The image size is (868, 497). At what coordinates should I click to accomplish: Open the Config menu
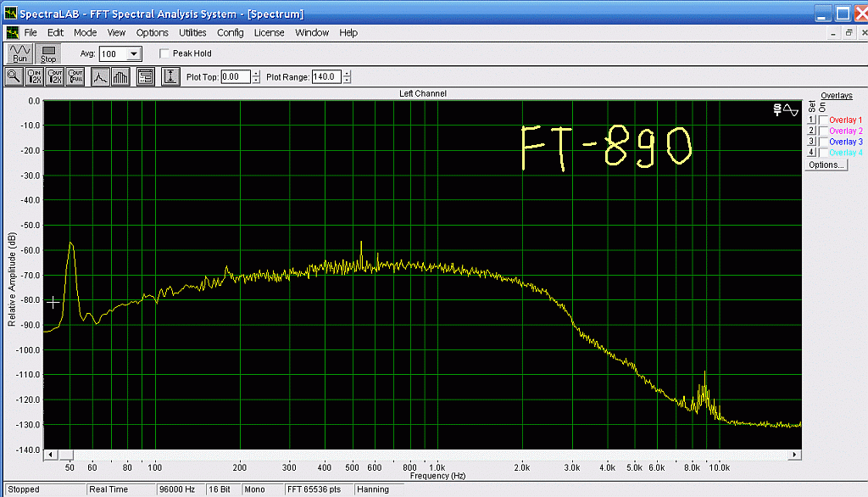231,33
